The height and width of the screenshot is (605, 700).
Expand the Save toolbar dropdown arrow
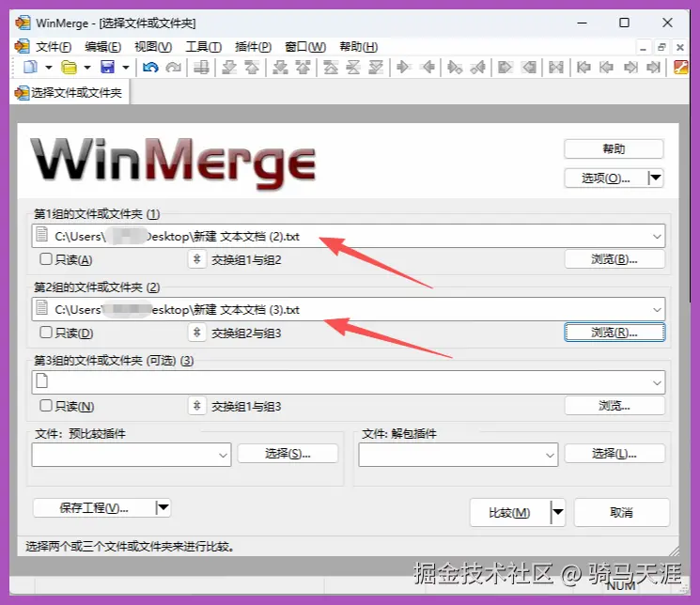click(126, 68)
